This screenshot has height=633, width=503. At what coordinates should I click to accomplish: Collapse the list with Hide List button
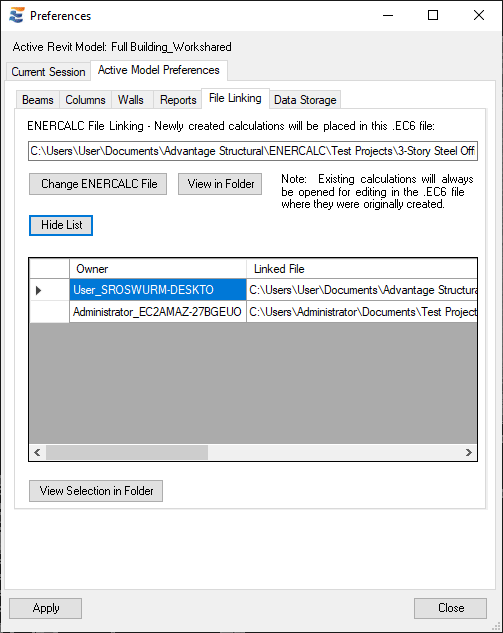61,225
